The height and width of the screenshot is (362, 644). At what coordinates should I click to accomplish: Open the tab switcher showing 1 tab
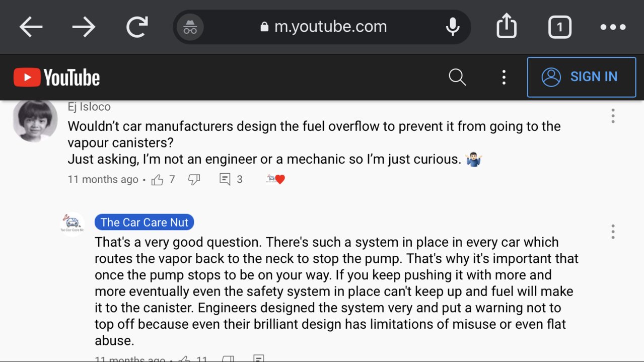tap(559, 27)
